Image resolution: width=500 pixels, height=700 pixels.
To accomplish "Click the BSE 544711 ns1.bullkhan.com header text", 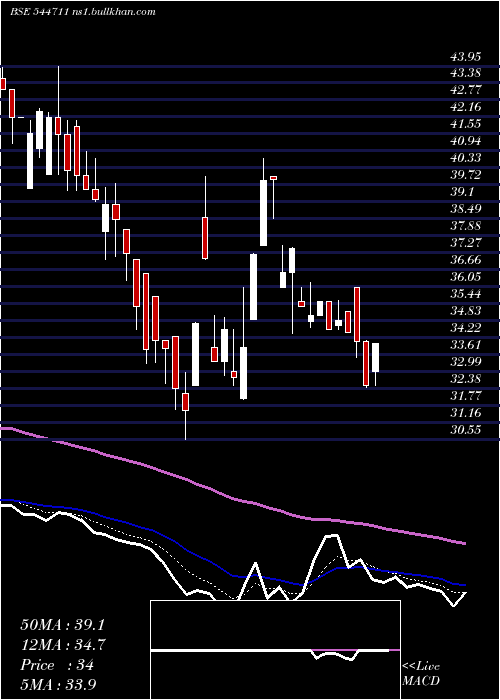I will tap(83, 12).
